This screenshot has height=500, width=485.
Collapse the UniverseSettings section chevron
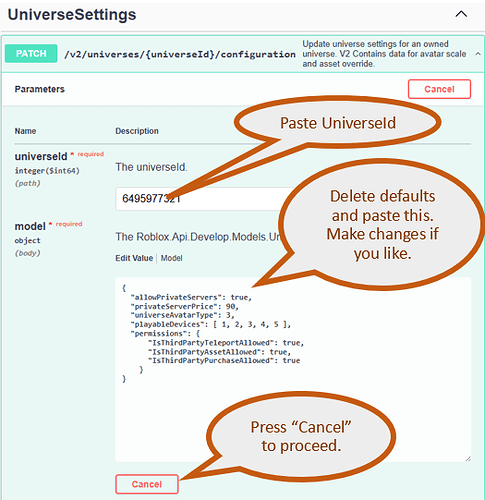pos(461,14)
